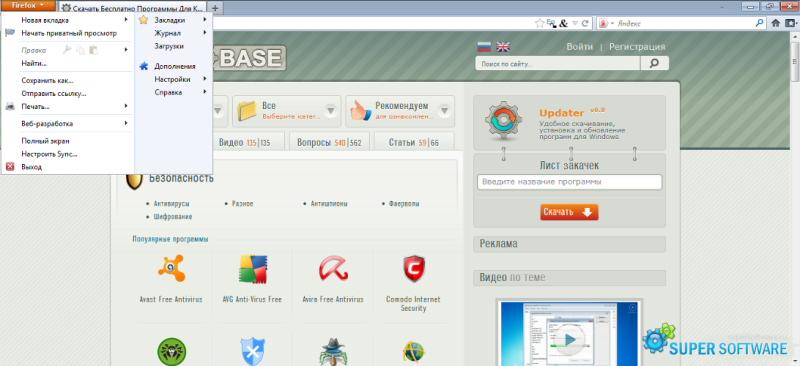Select the English flag language
Image resolution: width=800 pixels, height=366 pixels.
click(x=503, y=47)
